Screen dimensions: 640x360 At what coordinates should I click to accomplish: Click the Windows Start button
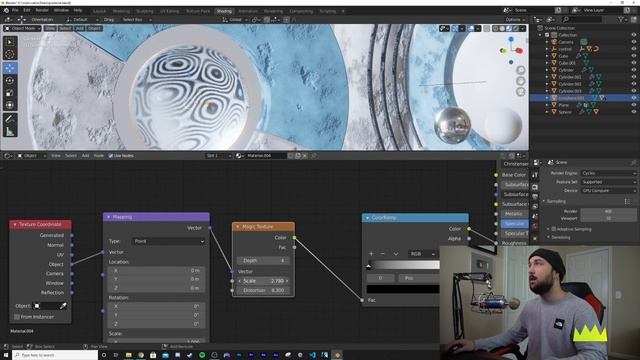6,355
